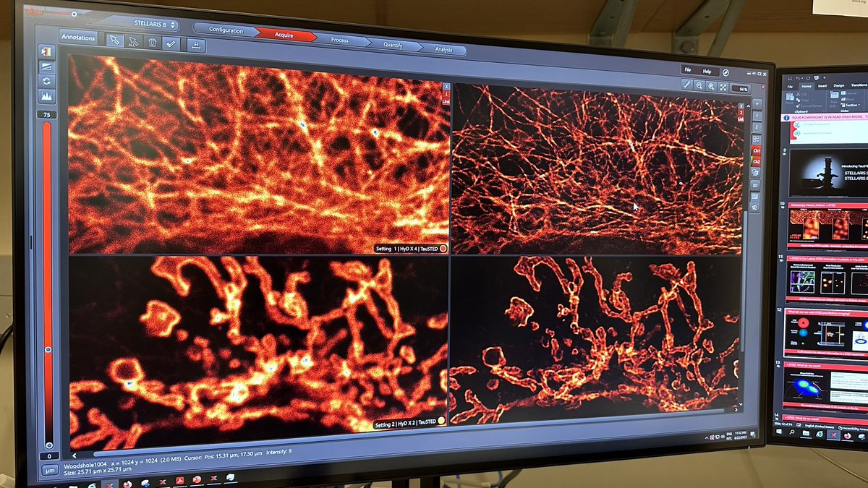Screen dimensions: 868x488
Task: Toggle channel Ch2 display
Action: 756,161
